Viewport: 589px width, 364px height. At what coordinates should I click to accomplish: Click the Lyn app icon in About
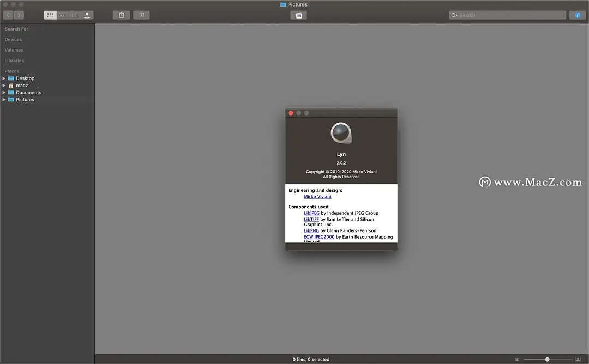coord(341,133)
